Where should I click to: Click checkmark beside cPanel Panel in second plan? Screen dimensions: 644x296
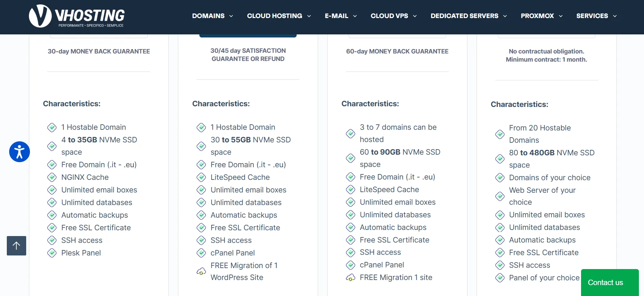coord(201,253)
